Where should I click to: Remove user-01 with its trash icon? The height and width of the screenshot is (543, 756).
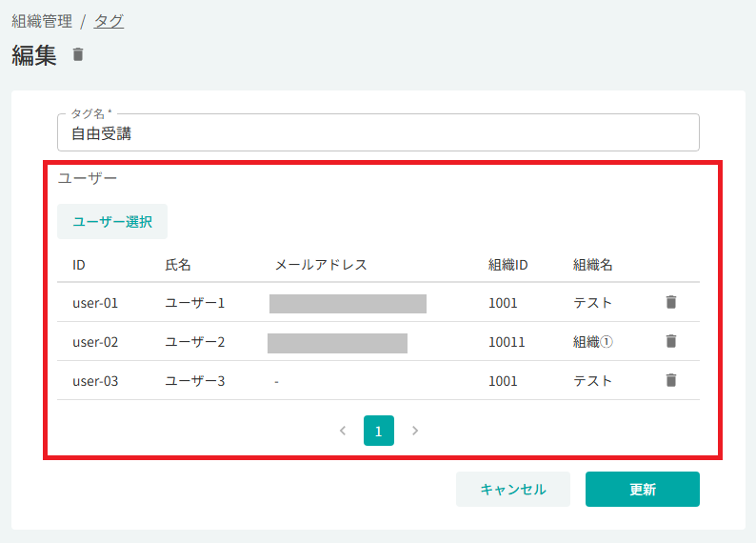point(671,302)
